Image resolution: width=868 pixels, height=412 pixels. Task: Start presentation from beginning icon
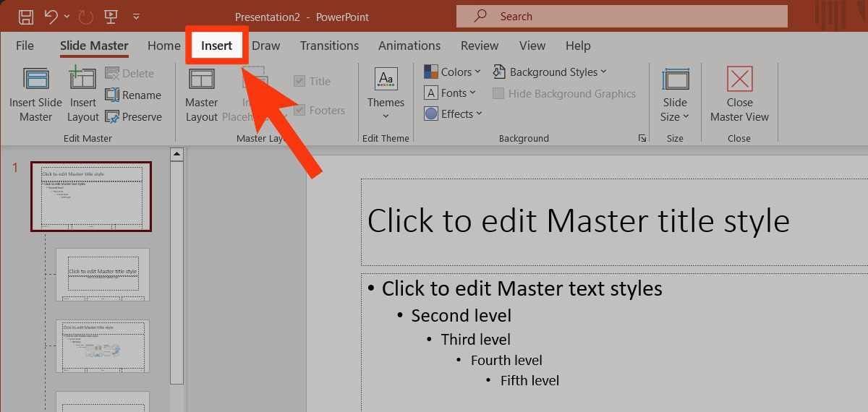111,16
